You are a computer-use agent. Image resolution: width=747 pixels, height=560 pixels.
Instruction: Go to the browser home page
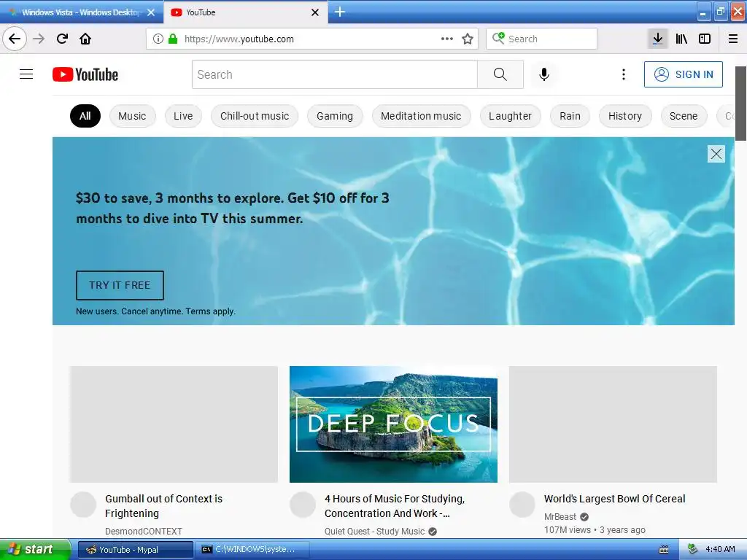pos(85,39)
